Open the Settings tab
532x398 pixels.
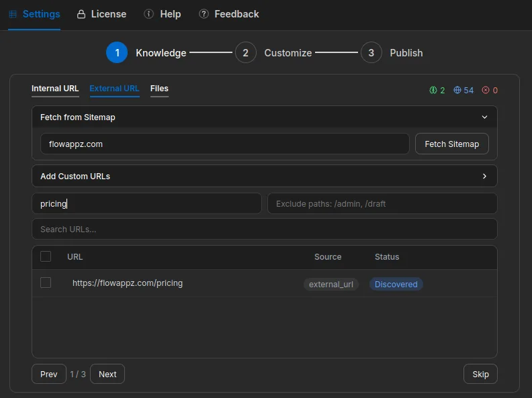click(x=34, y=14)
